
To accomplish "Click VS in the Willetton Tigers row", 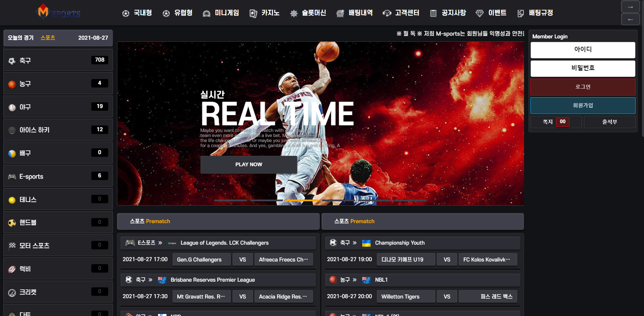I will click(x=447, y=296).
